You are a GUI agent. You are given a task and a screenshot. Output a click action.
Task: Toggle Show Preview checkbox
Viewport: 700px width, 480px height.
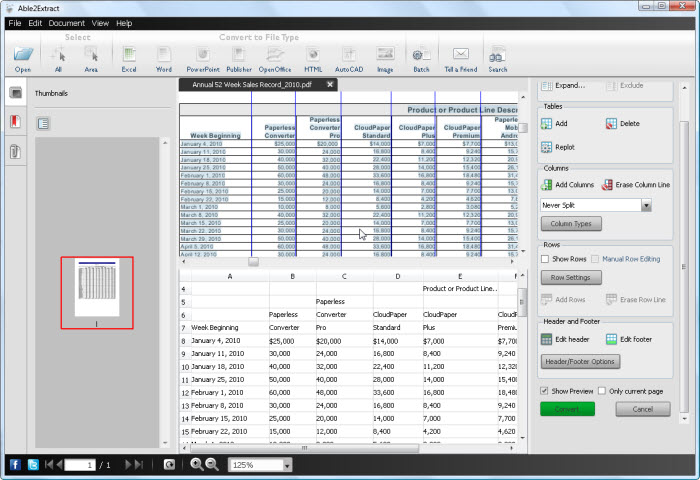544,391
